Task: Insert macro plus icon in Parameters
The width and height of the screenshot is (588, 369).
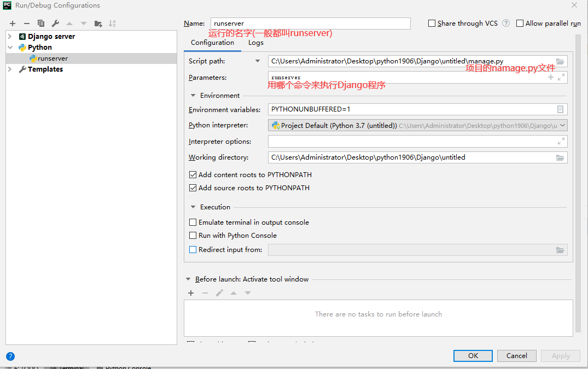Action: [550, 77]
